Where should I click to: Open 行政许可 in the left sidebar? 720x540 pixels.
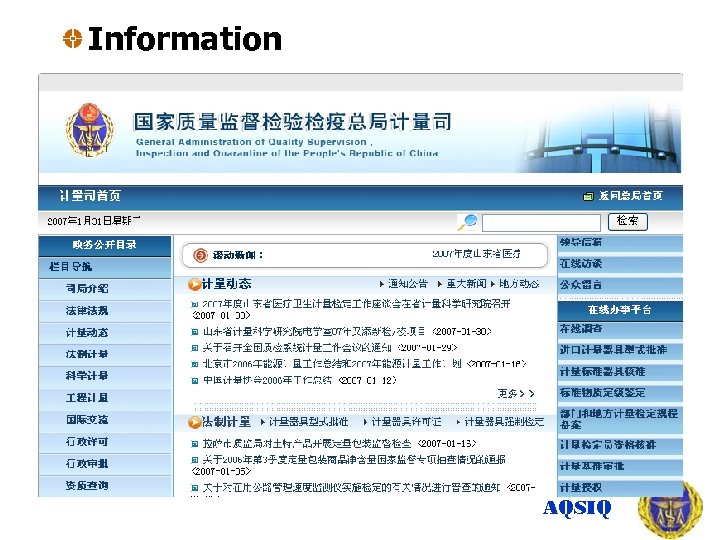[x=87, y=442]
